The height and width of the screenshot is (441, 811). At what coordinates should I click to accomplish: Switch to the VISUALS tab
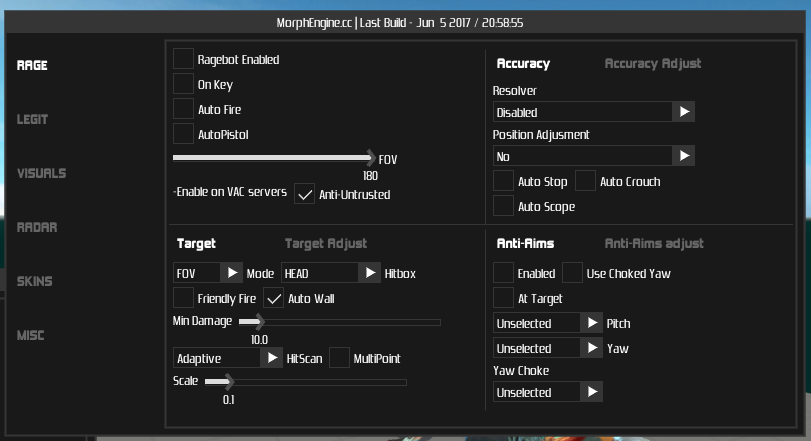41,173
